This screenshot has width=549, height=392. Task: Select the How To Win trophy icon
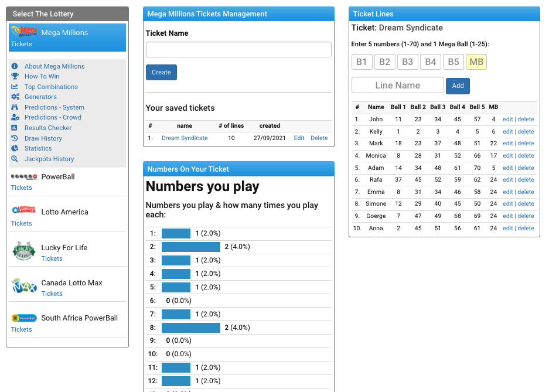click(x=16, y=76)
